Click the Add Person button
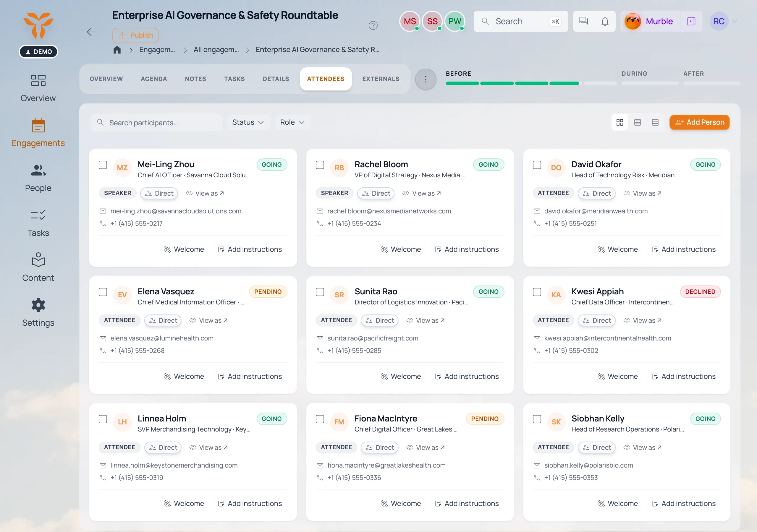Viewport: 757px width, 532px height. click(699, 122)
